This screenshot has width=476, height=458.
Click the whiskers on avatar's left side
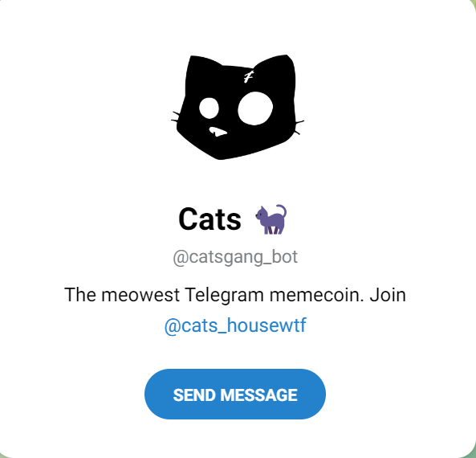pos(175,118)
